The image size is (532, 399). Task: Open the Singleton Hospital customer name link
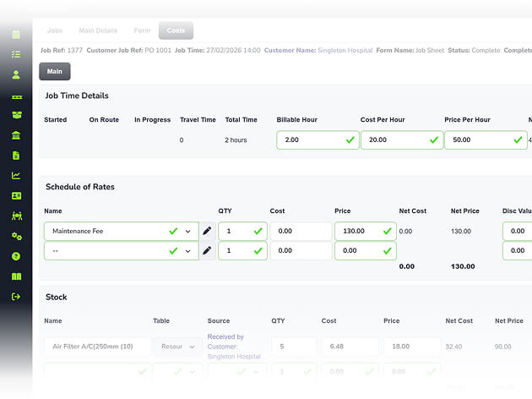click(345, 50)
